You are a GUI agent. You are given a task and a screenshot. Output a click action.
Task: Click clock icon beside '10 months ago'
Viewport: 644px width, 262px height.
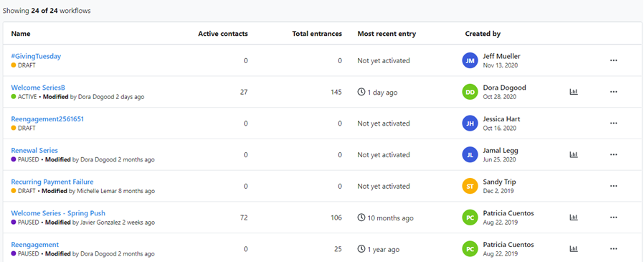tap(361, 217)
